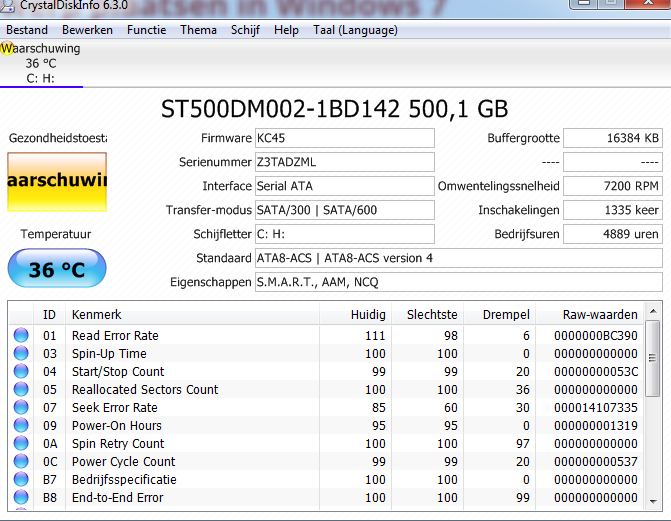Click raw value 0000000BC390

coord(596,335)
